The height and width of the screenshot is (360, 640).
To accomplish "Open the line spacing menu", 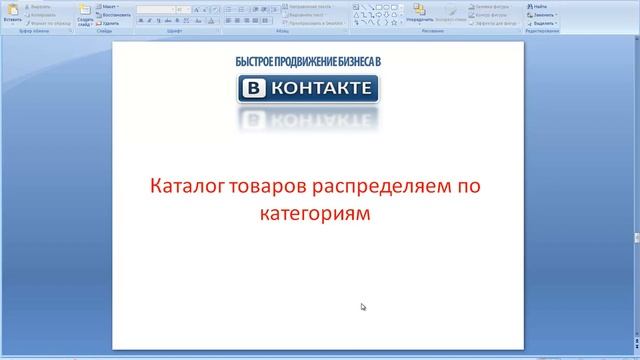I will coord(275,9).
